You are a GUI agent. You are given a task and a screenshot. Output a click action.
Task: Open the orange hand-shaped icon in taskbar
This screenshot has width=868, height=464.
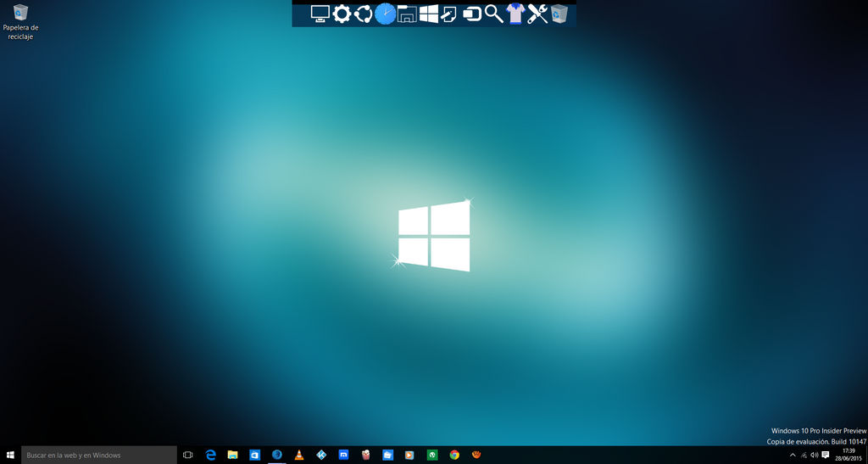pos(476,456)
